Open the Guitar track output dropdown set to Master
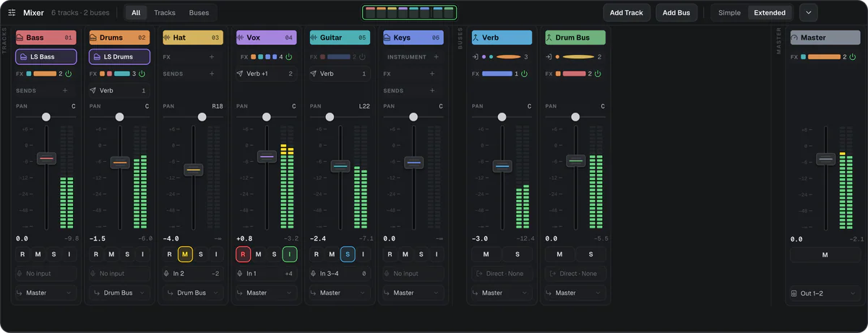868x333 pixels. [340, 293]
